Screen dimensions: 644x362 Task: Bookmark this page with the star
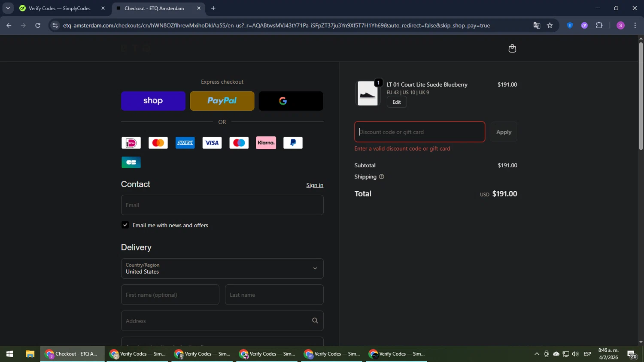pyautogui.click(x=550, y=25)
